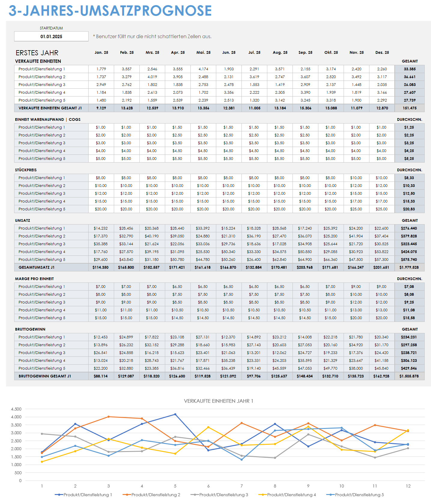Select the UMSATZ section heading

23,221
